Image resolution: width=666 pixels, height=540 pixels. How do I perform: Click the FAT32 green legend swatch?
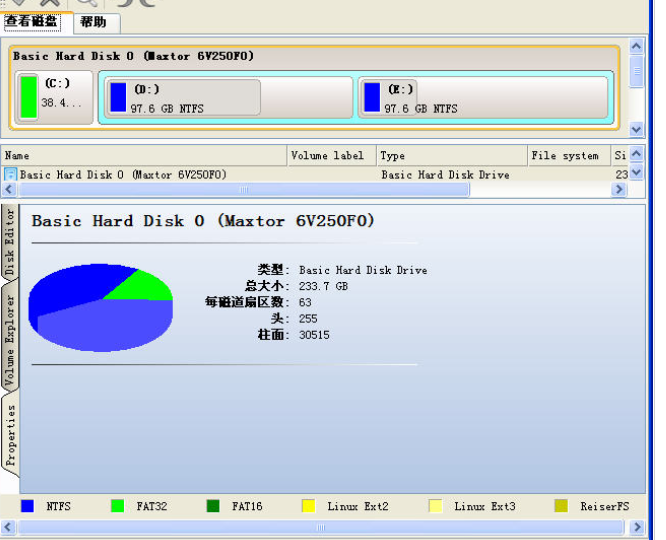117,506
